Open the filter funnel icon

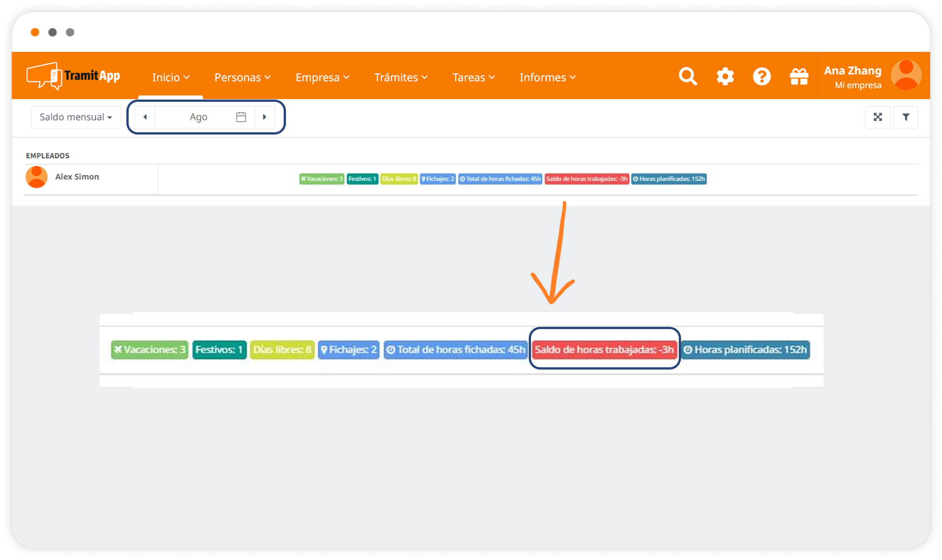(x=906, y=117)
